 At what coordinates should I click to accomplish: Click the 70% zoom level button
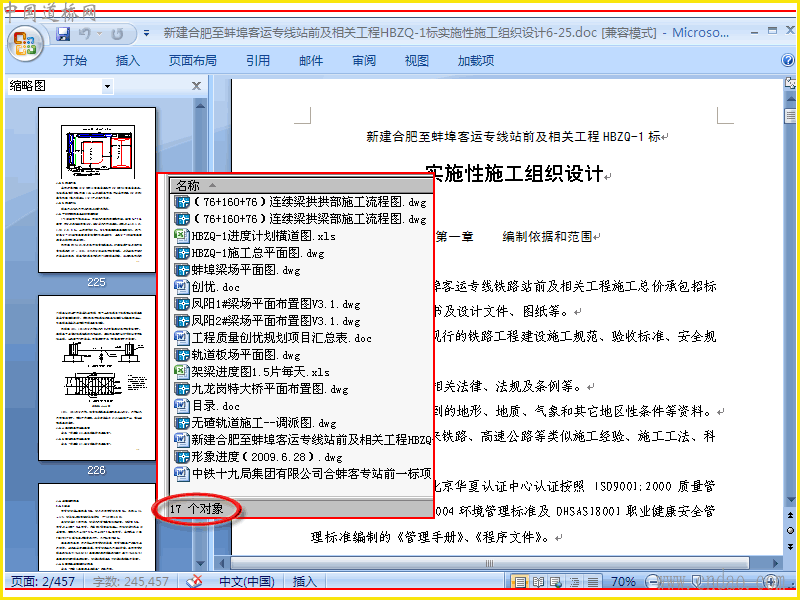coord(623,582)
